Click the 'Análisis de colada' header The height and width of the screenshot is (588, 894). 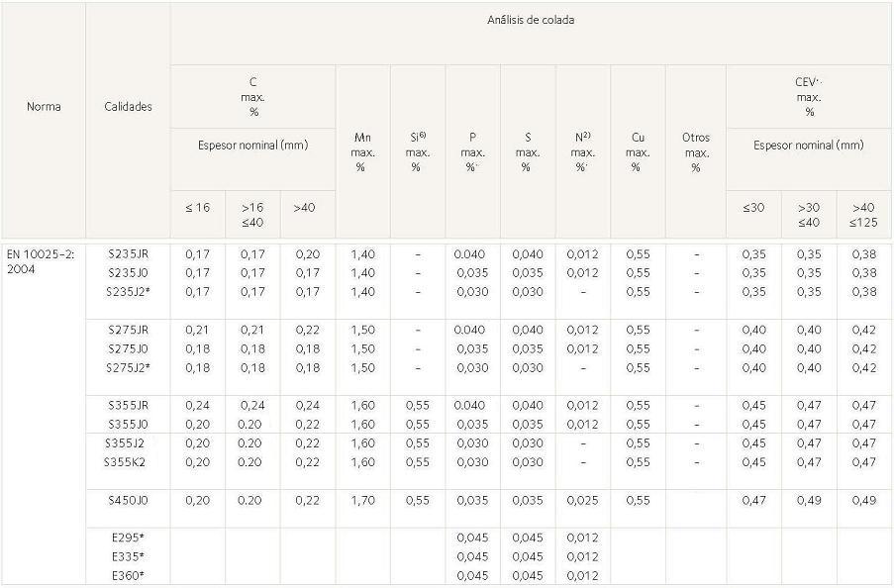(x=532, y=19)
